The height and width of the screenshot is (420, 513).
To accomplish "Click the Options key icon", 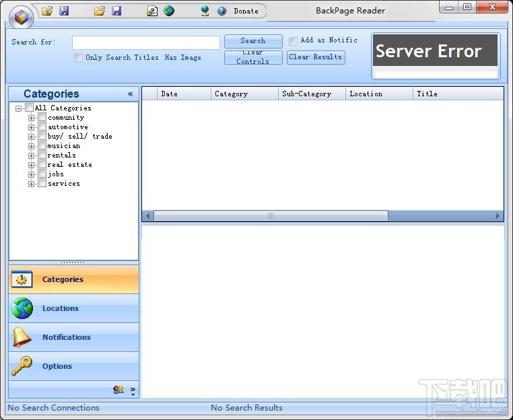I will tap(22, 366).
